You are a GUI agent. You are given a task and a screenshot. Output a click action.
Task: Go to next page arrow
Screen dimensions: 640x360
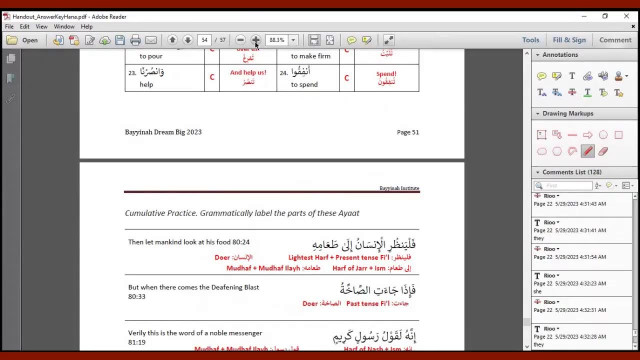pyautogui.click(x=188, y=40)
